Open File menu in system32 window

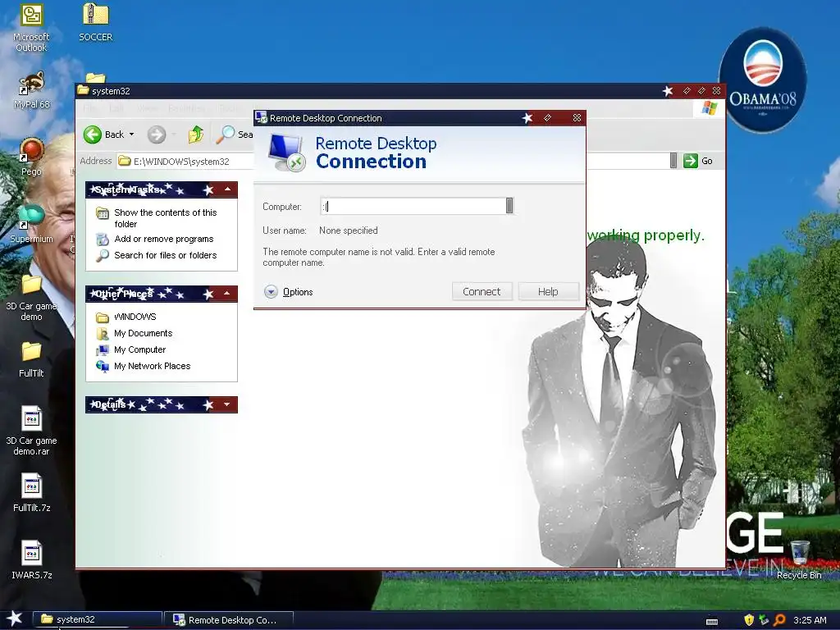pyautogui.click(x=89, y=108)
